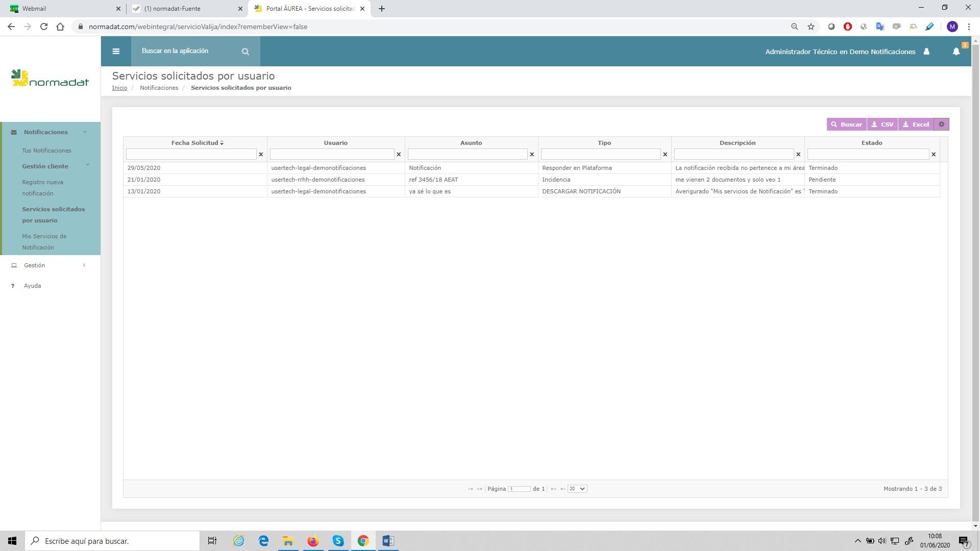Bookmark this page with star icon
This screenshot has width=980, height=551.
[x=811, y=27]
